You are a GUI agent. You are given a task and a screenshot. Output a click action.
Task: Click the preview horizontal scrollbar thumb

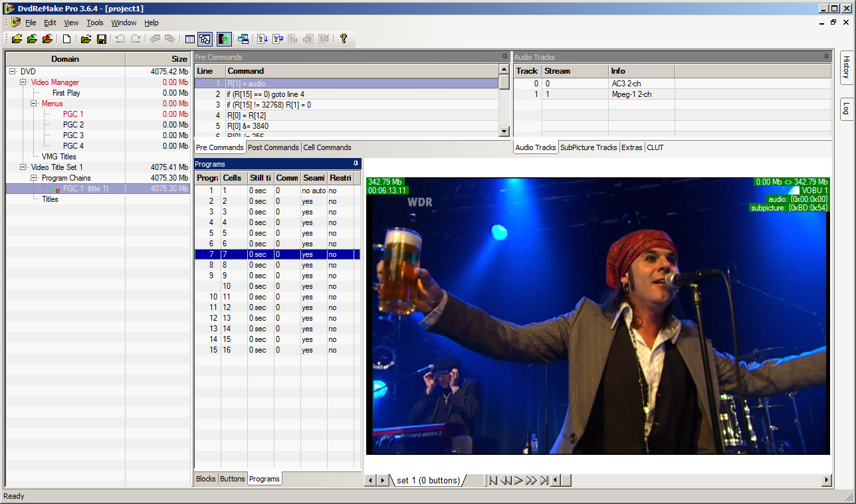(566, 480)
